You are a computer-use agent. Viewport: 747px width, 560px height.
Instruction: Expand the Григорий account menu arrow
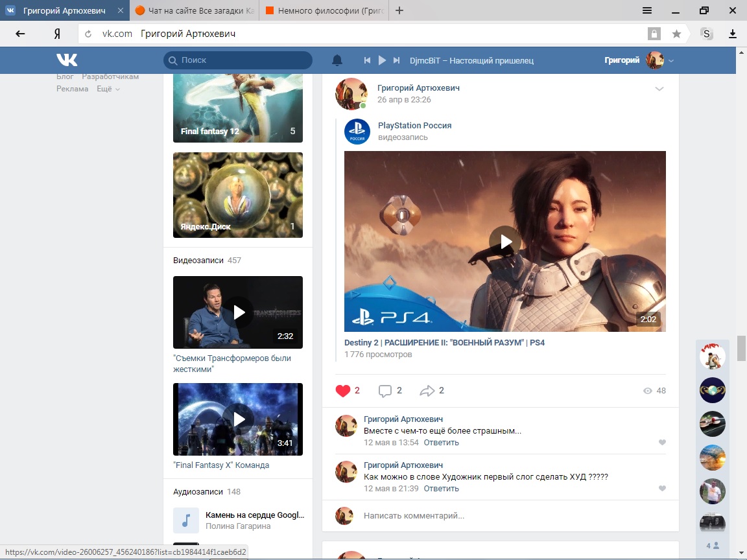pyautogui.click(x=671, y=60)
